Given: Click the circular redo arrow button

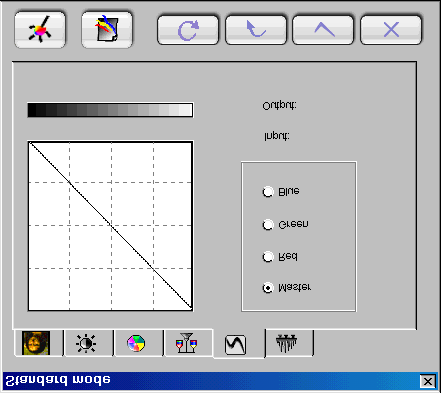Looking at the screenshot, I should point(188,30).
